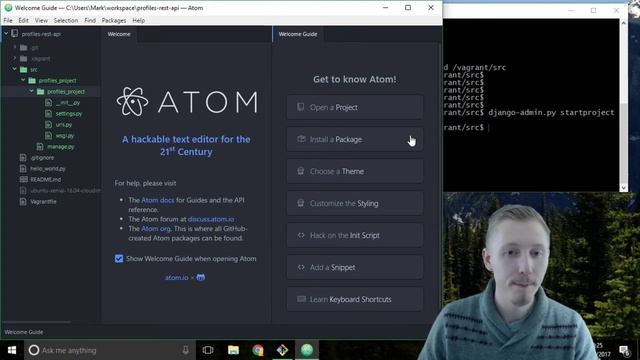Switch to the Welcome Guide tab
The width and height of the screenshot is (640, 360).
298,34
